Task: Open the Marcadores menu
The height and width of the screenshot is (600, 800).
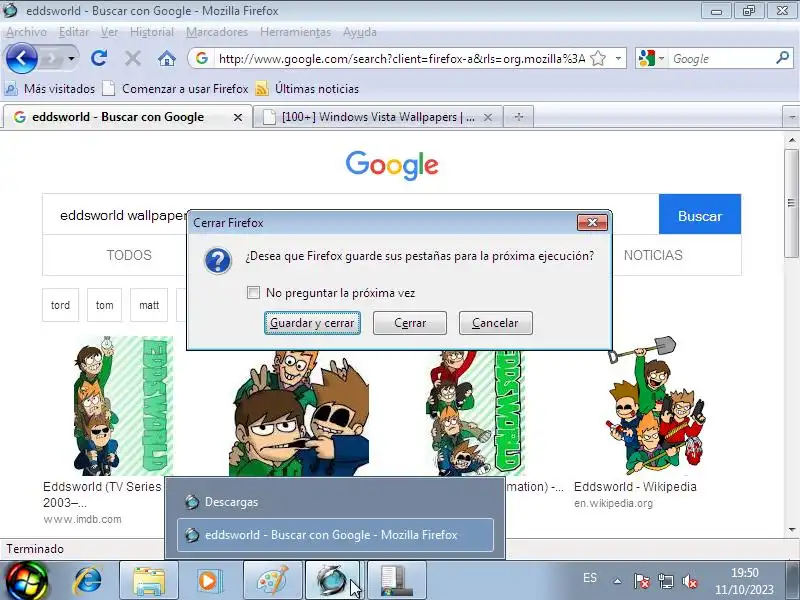Action: point(217,32)
